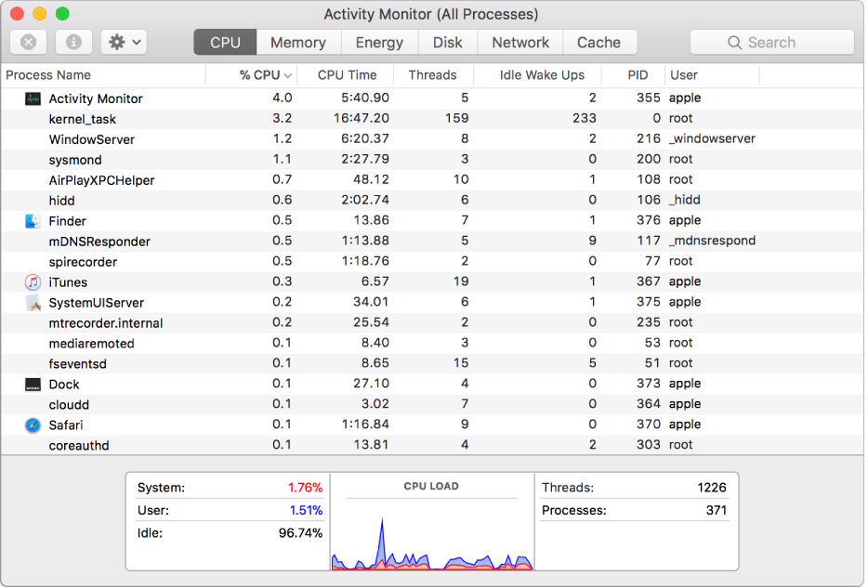Image resolution: width=868 pixels, height=588 pixels.
Task: Select the Cache tab
Action: point(598,43)
